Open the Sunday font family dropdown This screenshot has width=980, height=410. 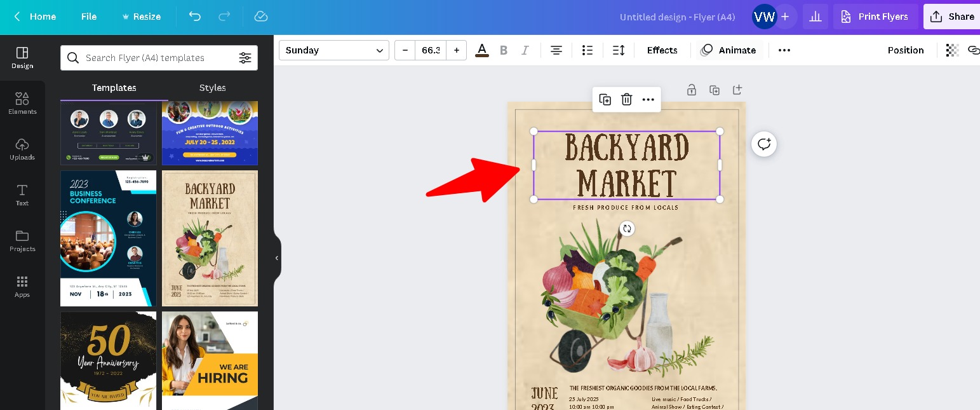333,50
